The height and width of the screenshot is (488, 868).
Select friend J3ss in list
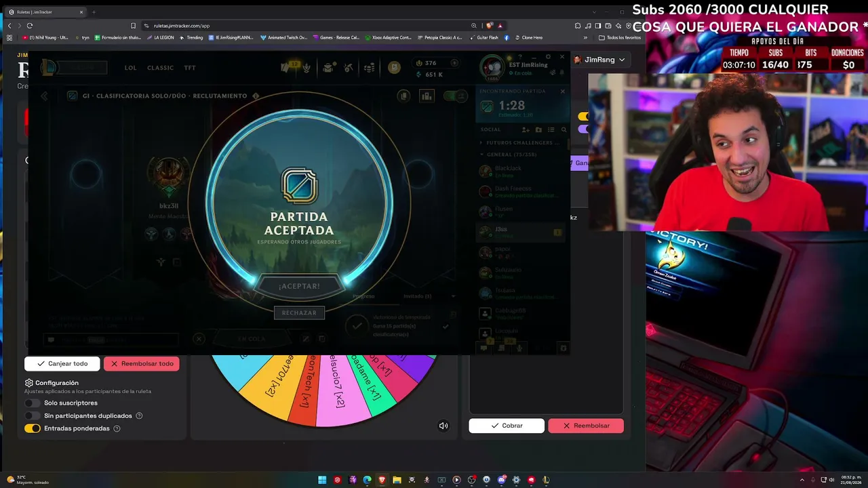tap(521, 232)
